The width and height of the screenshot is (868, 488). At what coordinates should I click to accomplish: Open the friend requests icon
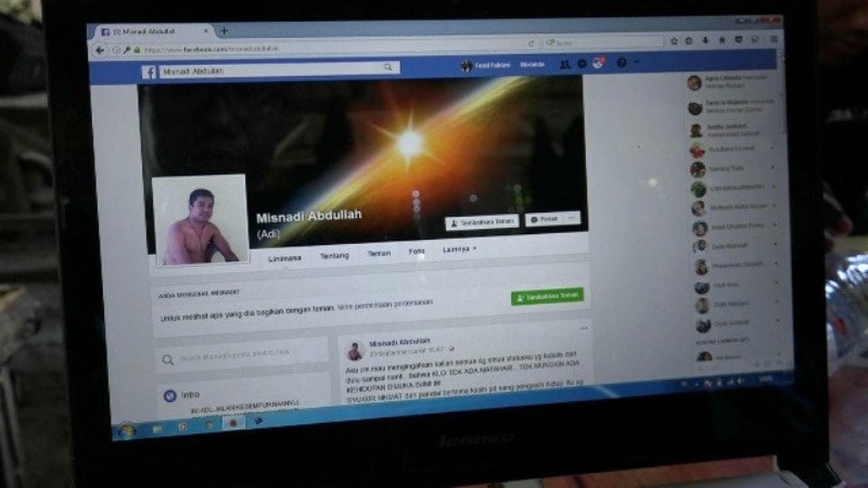tap(564, 64)
